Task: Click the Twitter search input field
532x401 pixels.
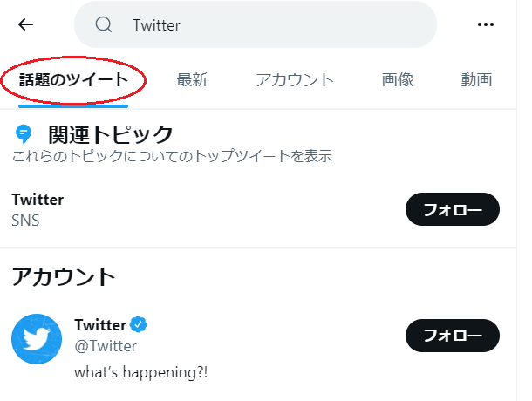Action: coord(262,24)
